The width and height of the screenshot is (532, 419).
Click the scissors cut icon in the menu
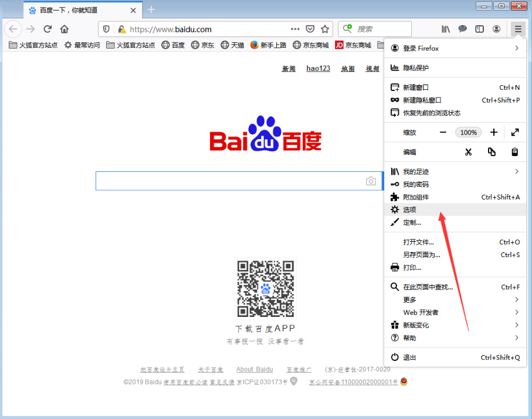click(468, 151)
